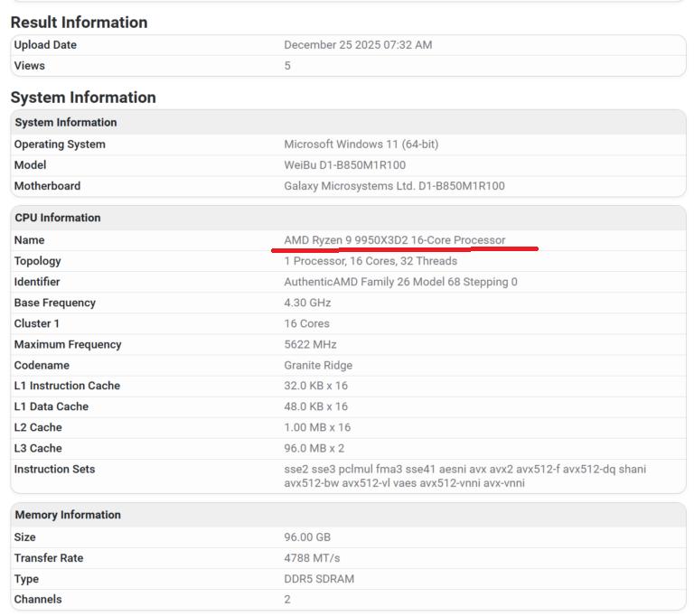Select the L1 Instruction Cache label
The width and height of the screenshot is (694, 616).
tap(67, 386)
